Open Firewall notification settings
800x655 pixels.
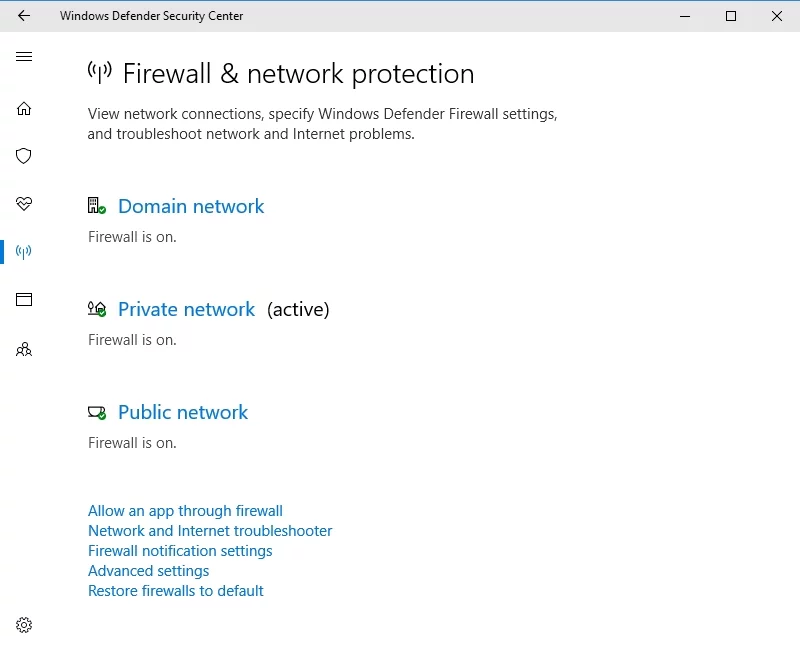180,551
